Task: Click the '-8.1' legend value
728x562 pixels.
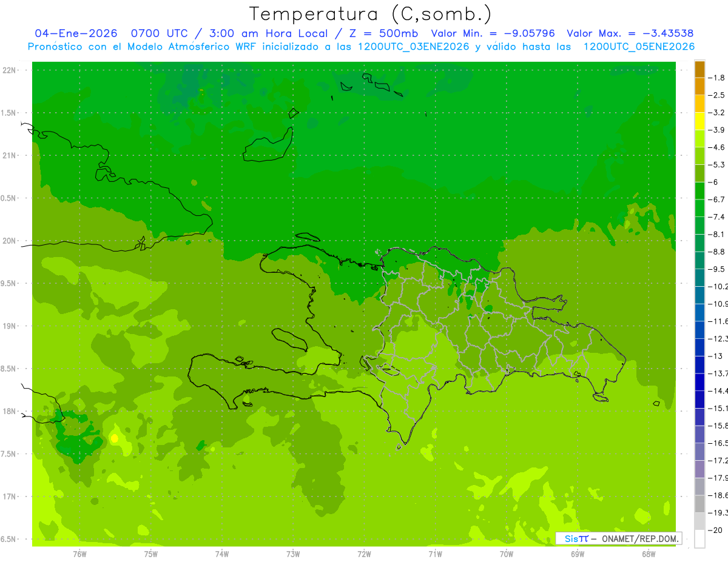Action: pos(717,234)
